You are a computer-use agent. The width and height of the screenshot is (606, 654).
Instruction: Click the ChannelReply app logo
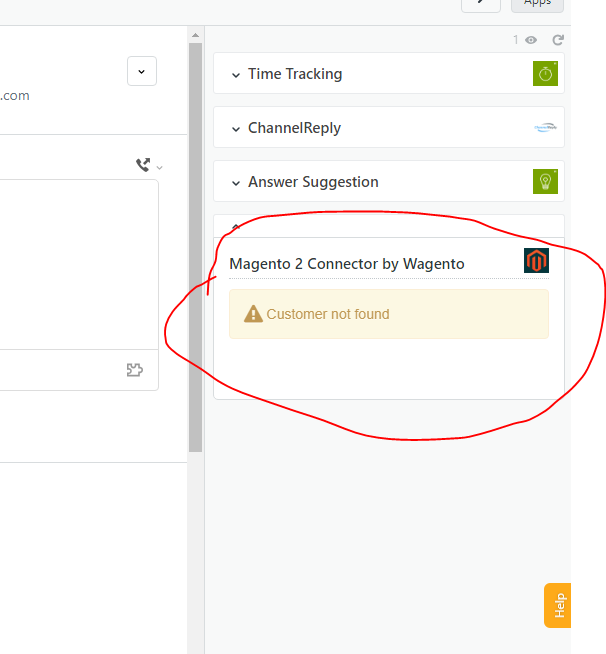545,128
